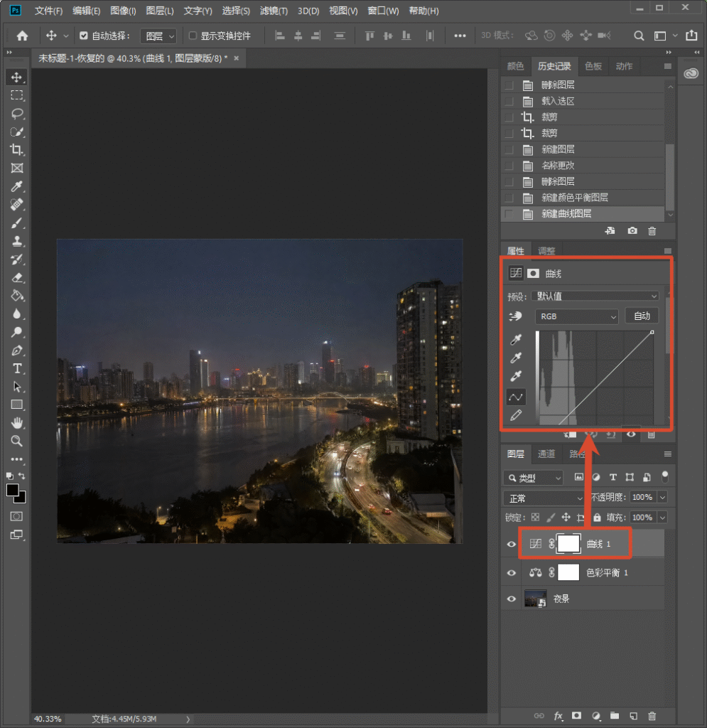The image size is (707, 728).
Task: Create a new snapshot with the camera icon
Action: click(632, 231)
